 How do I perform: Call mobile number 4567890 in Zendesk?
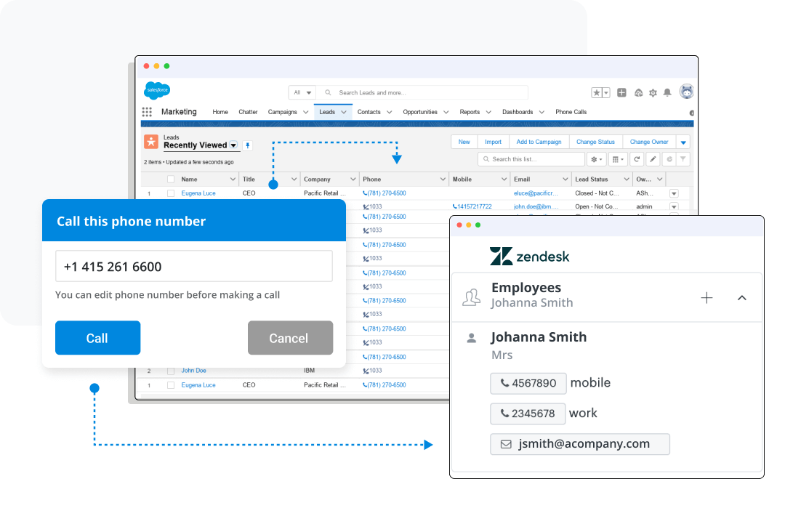tap(528, 383)
